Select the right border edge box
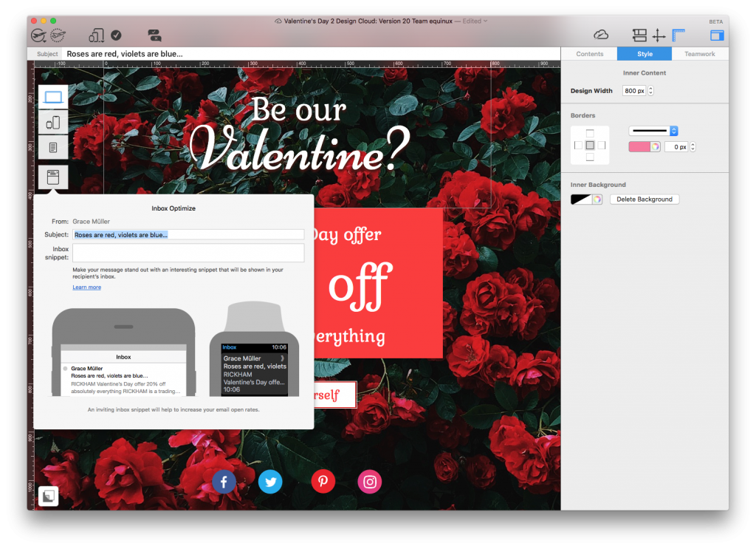This screenshot has width=756, height=549. 602,146
